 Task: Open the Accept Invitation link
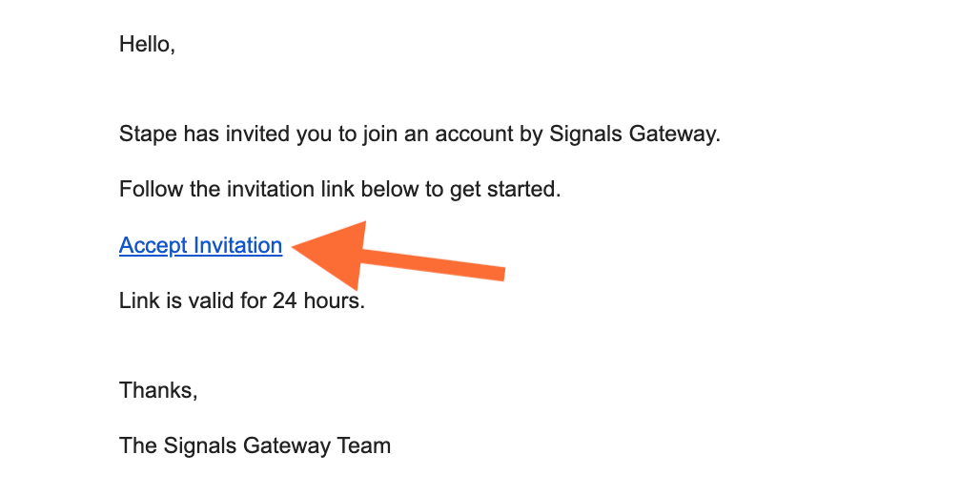pos(200,245)
